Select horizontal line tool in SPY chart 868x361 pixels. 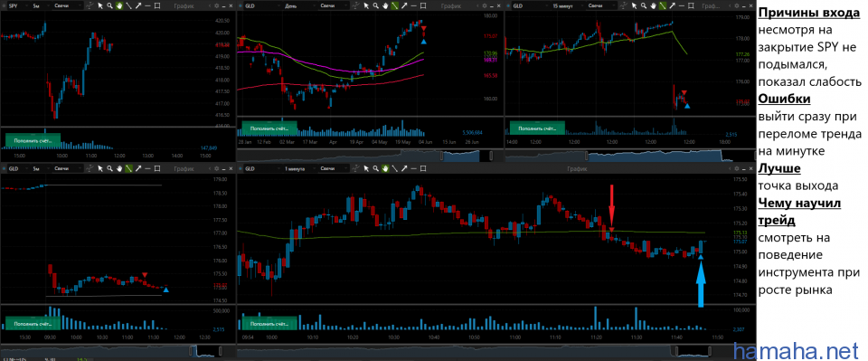click(x=147, y=5)
